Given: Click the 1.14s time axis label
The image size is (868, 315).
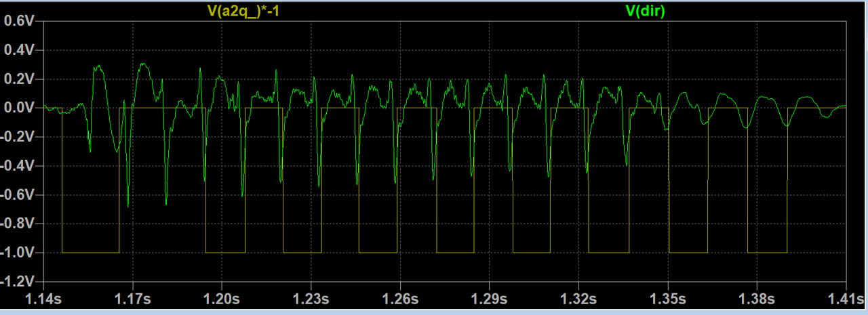Looking at the screenshot, I should (x=43, y=299).
